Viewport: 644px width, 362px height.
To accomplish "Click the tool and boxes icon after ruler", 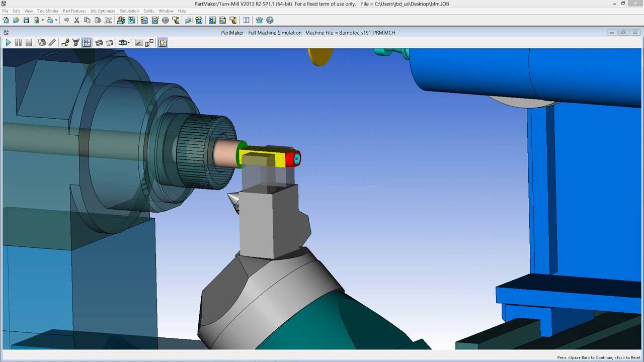I will pos(65,43).
